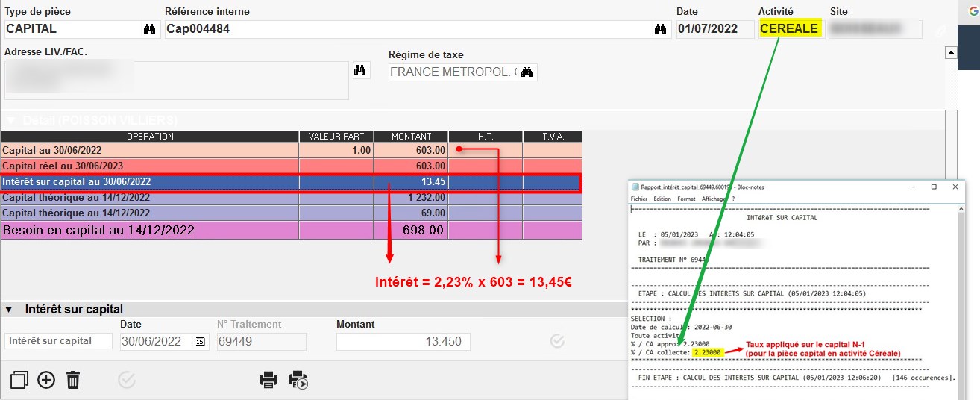Click binoculars icon in Régime de taxe field
Image resolution: width=980 pixels, height=400 pixels.
(527, 72)
